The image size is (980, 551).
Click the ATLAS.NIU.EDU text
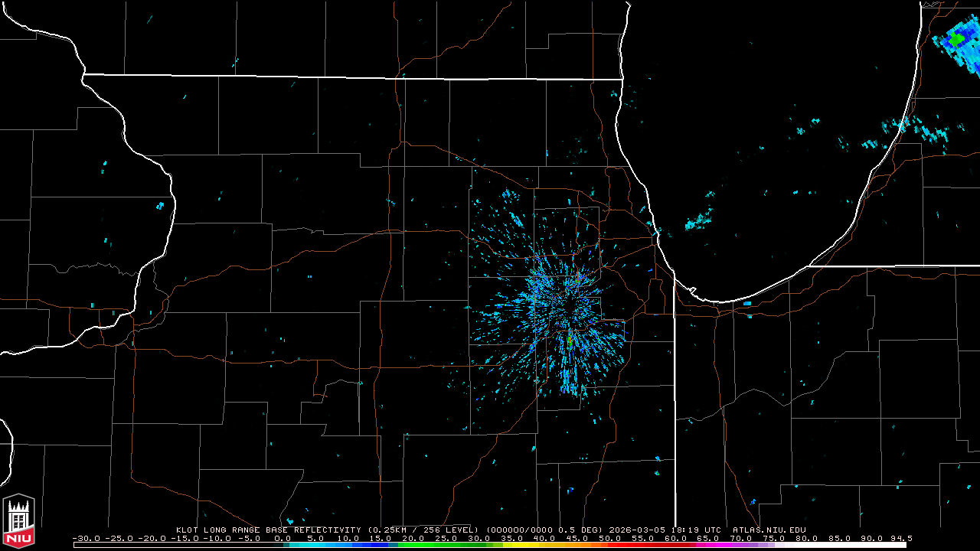pyautogui.click(x=769, y=530)
